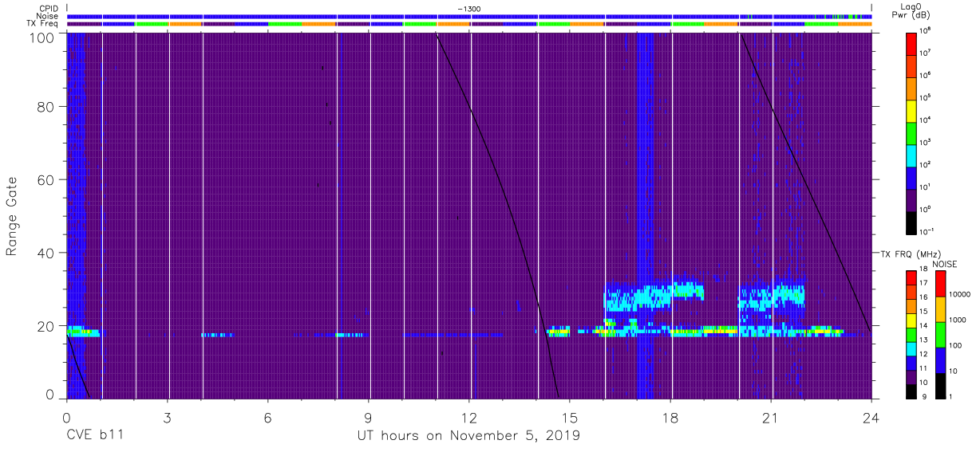Screen dimensions: 980x452
Task: Select the TX Freq row label above the plot
Action: pyautogui.click(x=43, y=24)
